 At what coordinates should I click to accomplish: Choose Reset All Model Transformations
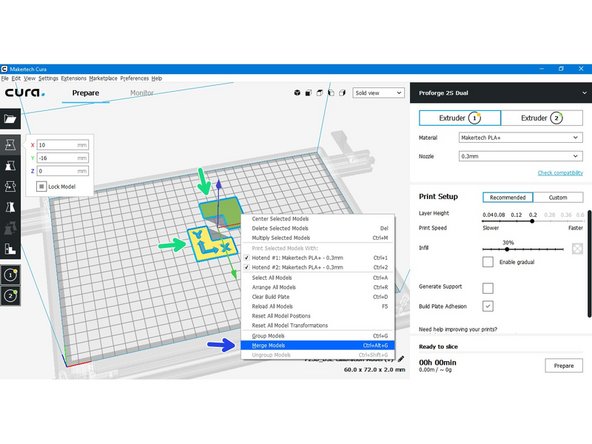point(318,325)
